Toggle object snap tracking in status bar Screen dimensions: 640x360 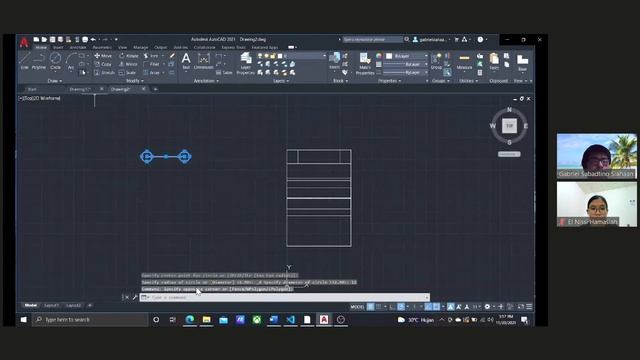point(428,307)
